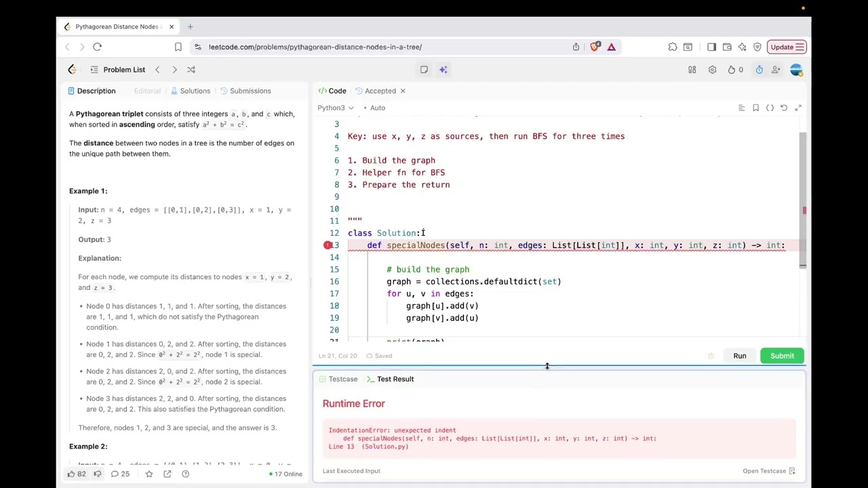The height and width of the screenshot is (488, 868).
Task: Switch to the Solutions tab
Action: click(190, 91)
